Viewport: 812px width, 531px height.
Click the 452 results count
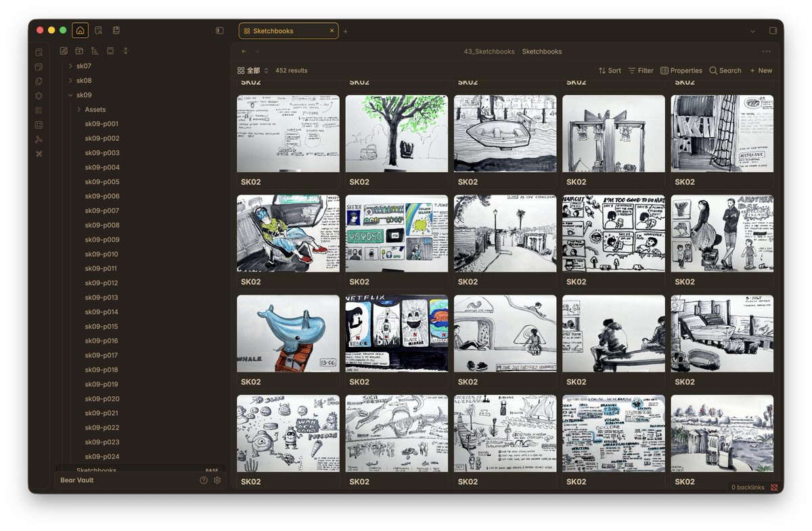click(x=292, y=70)
